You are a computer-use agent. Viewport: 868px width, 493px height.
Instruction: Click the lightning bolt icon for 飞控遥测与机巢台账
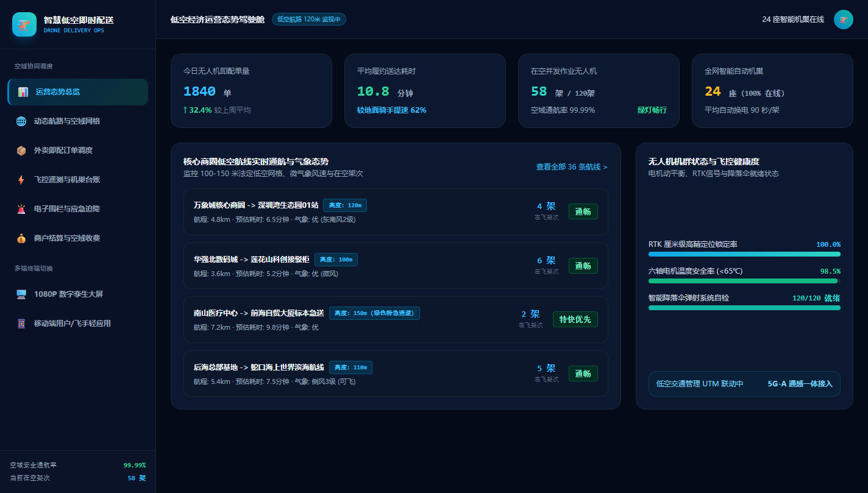pyautogui.click(x=21, y=180)
